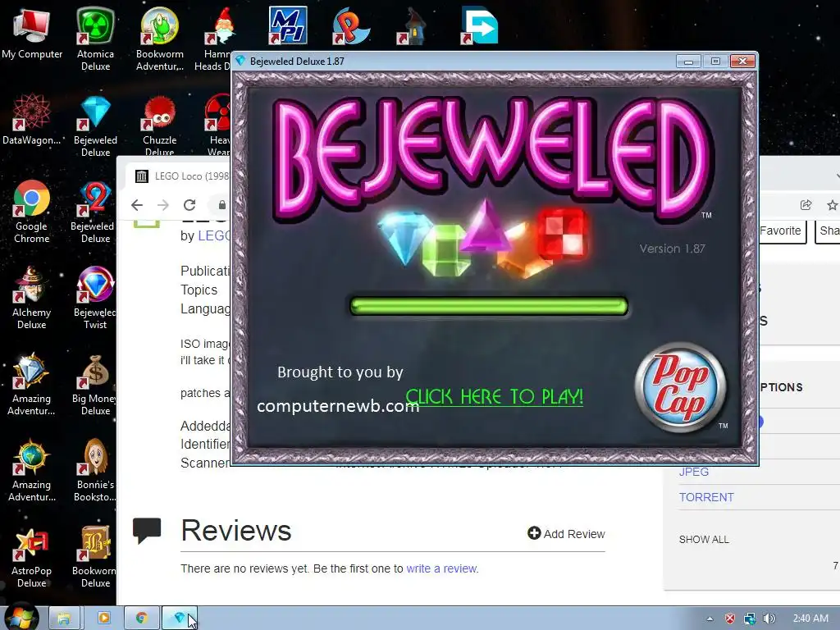Click the Reviews speech bubble icon

click(x=147, y=531)
